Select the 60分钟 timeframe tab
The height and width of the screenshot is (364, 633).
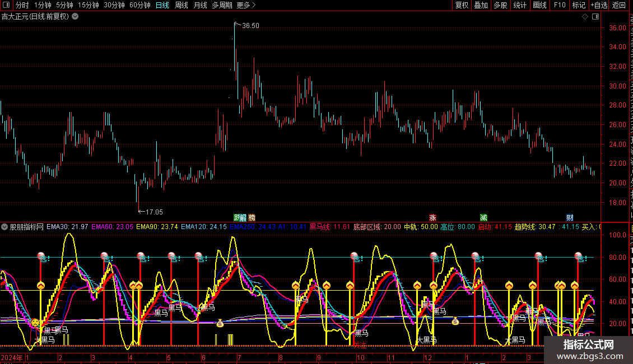pyautogui.click(x=139, y=6)
